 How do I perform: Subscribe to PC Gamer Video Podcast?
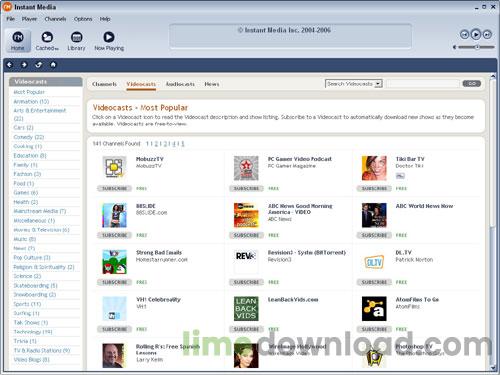click(246, 188)
